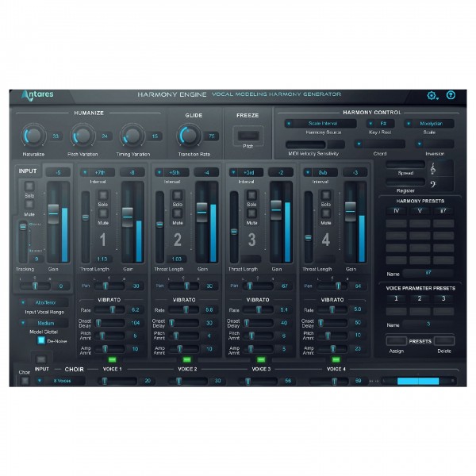
Task: Click the Choir Voice 1 slider showing 20
Action: click(x=117, y=381)
